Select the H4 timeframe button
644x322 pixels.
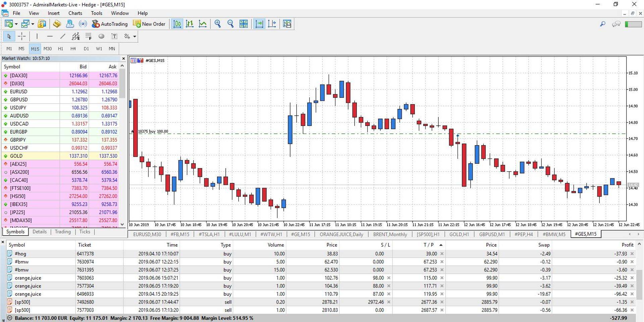[x=73, y=49]
